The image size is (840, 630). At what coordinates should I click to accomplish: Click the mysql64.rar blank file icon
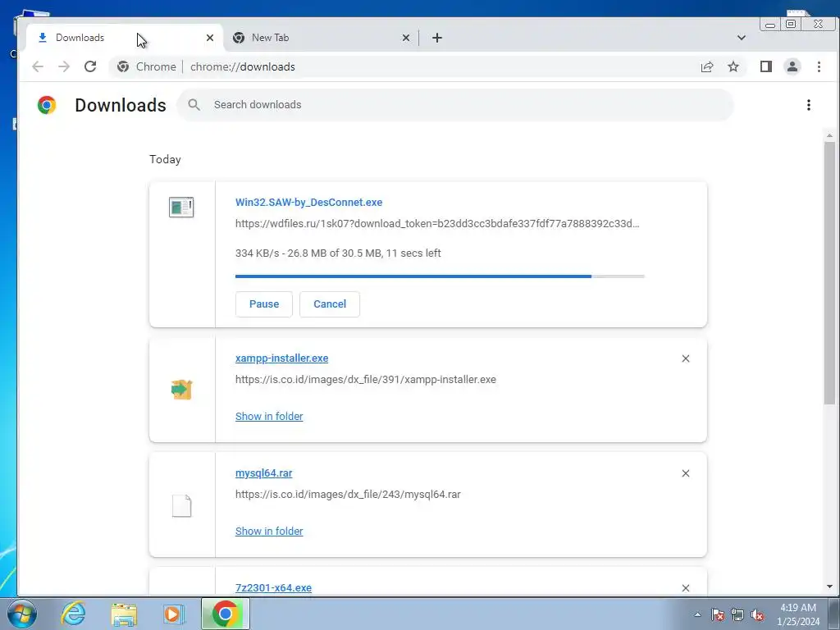181,505
